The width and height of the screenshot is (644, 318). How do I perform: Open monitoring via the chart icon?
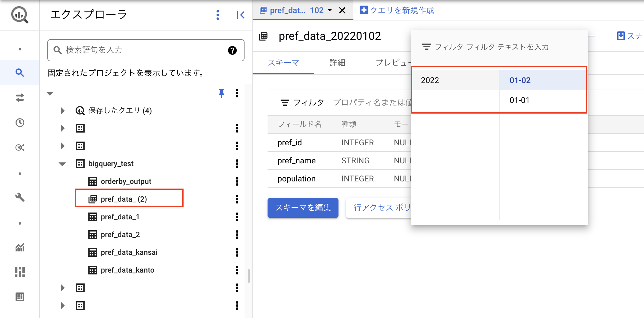coord(20,247)
